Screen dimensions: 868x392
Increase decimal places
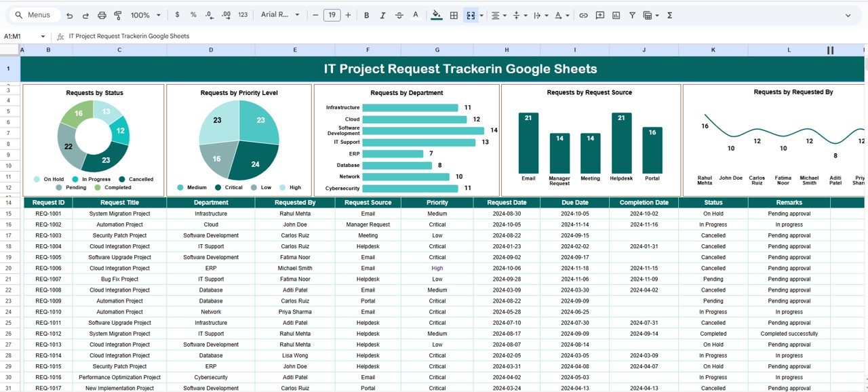(x=225, y=14)
